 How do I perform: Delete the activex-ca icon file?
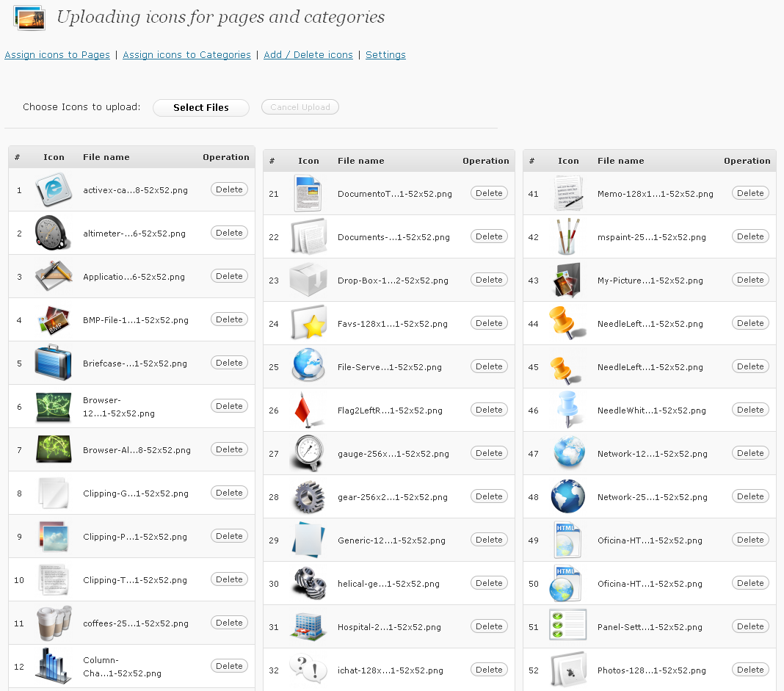click(x=229, y=189)
